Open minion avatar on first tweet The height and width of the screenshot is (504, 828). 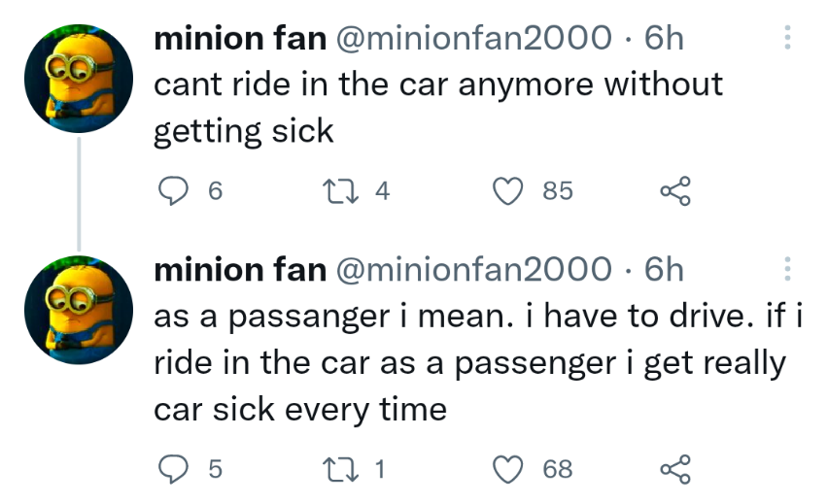click(79, 78)
